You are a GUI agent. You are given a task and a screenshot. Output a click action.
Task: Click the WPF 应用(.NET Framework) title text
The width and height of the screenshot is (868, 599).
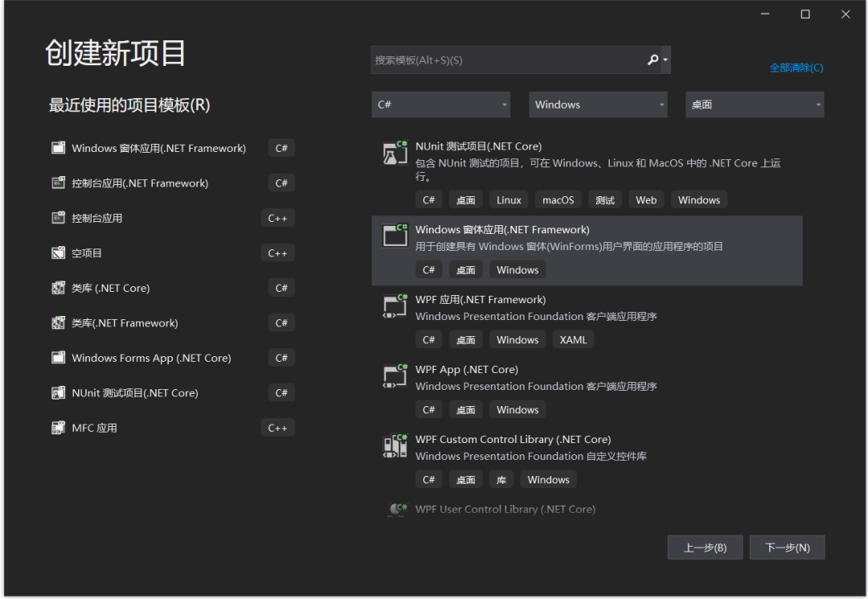point(481,299)
